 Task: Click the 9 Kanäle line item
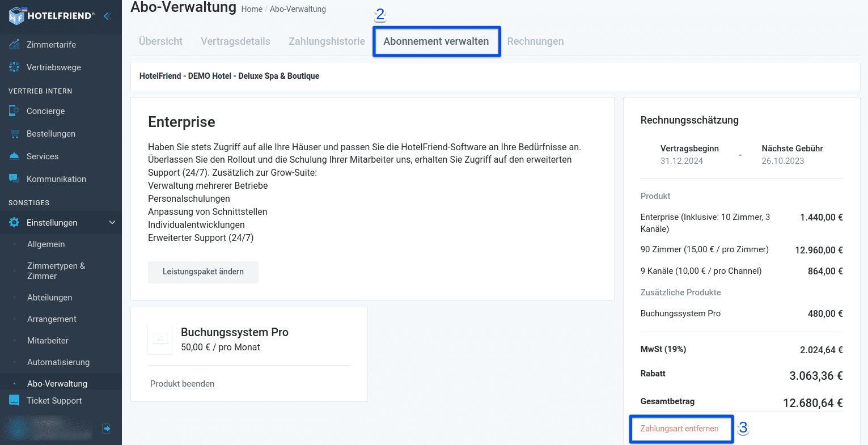pyautogui.click(x=701, y=271)
